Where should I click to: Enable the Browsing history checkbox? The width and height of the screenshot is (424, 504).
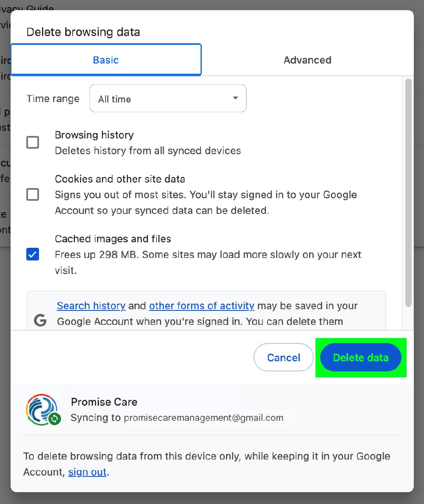tap(33, 142)
